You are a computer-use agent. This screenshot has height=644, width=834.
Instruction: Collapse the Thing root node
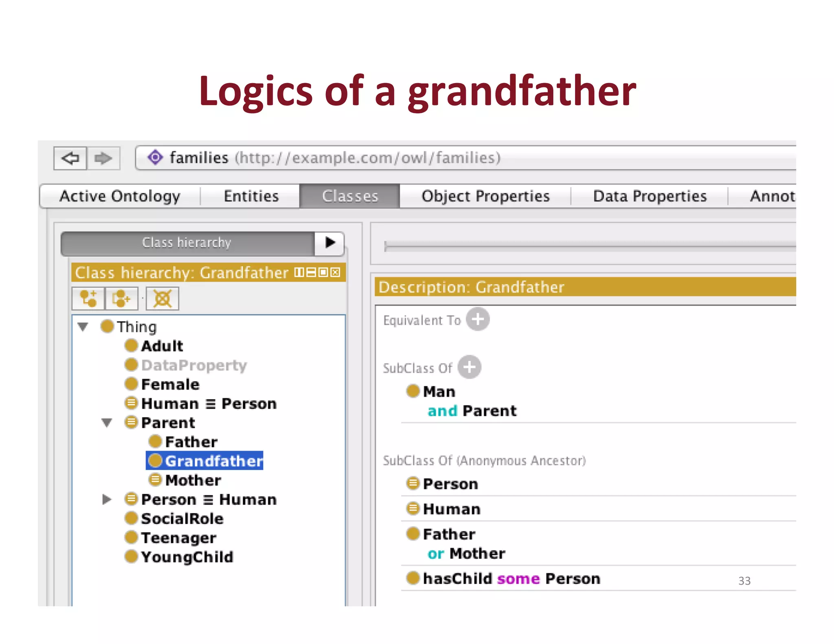coord(83,326)
